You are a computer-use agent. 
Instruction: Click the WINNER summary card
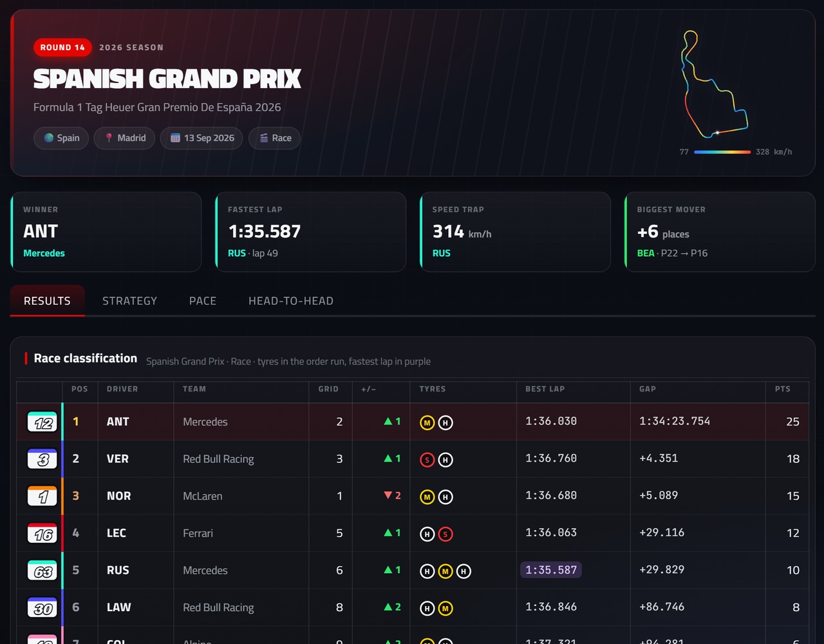pos(106,232)
